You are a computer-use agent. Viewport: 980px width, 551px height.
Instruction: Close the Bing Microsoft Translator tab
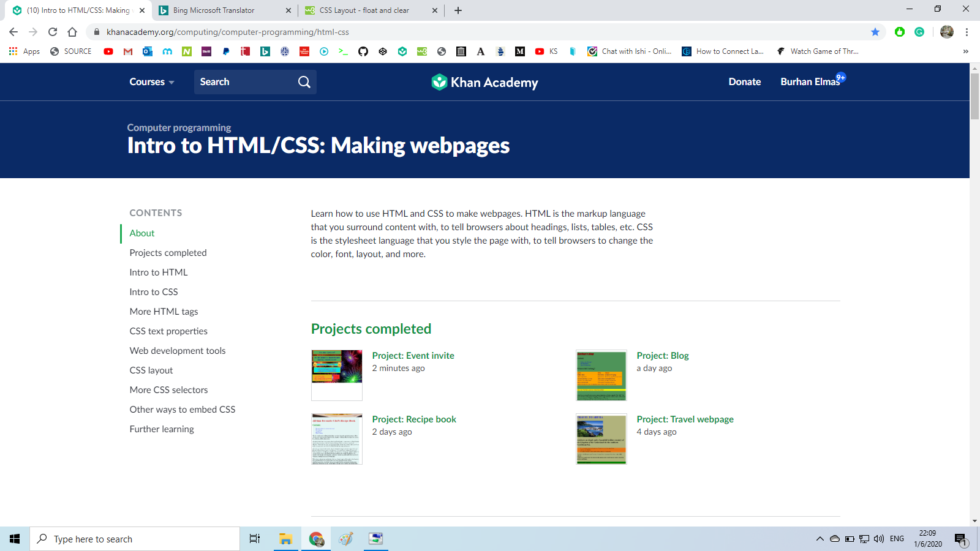(288, 10)
